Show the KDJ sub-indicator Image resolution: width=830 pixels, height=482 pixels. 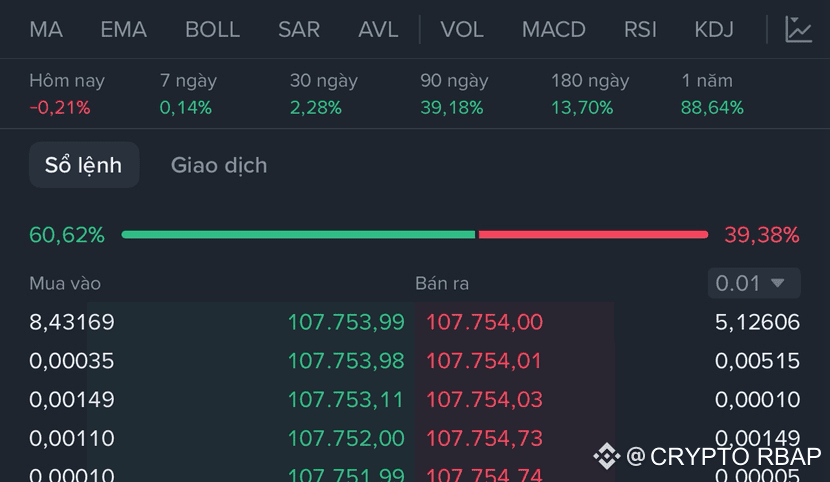tap(714, 29)
